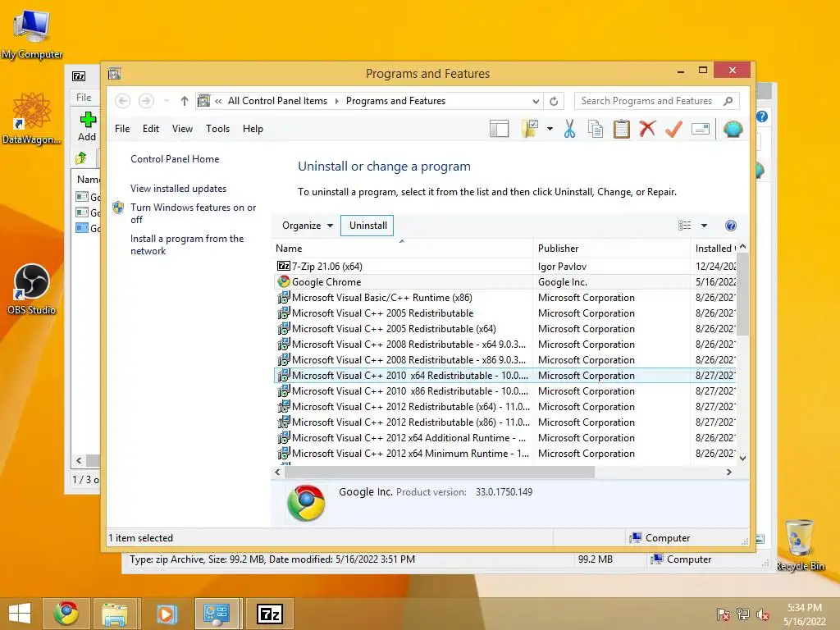Select Microsoft Visual C++ 2005 Redistributable (x64)
The height and width of the screenshot is (630, 840).
[x=504, y=328]
